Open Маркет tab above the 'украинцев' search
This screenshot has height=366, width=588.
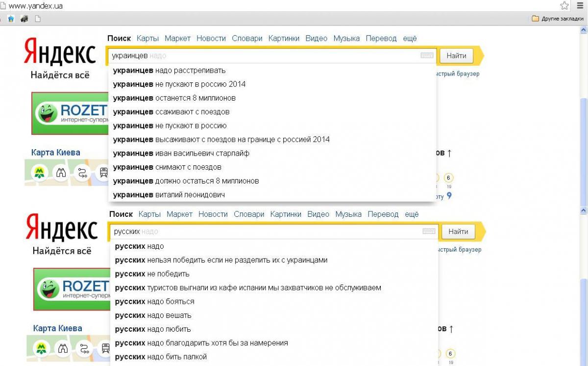[x=177, y=38]
